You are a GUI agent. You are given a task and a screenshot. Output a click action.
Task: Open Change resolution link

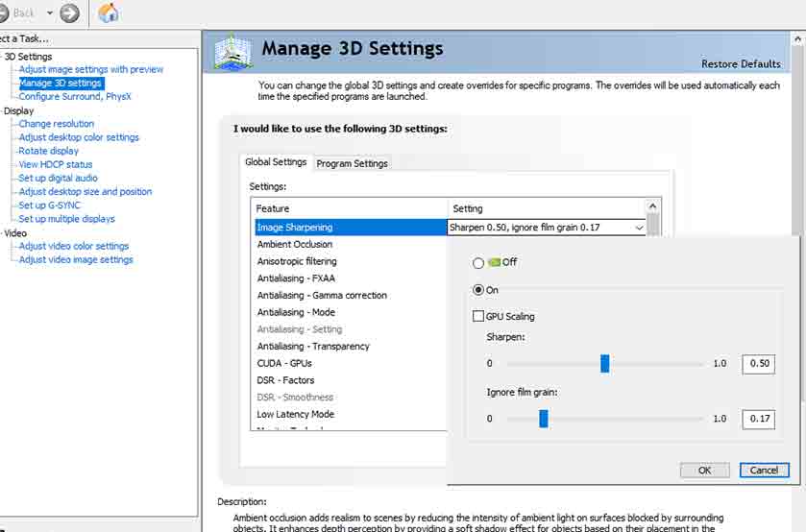tap(57, 123)
